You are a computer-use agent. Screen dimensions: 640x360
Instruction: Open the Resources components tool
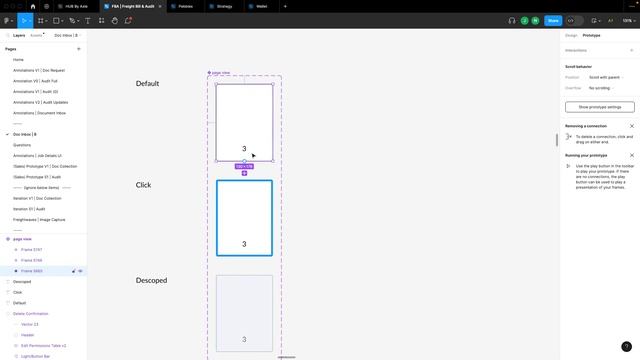click(101, 20)
